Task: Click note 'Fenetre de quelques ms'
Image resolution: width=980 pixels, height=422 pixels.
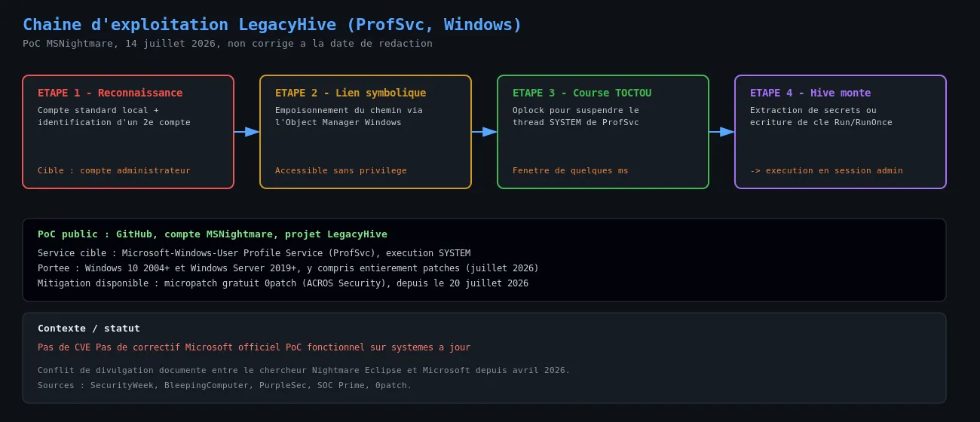Action: coord(571,170)
